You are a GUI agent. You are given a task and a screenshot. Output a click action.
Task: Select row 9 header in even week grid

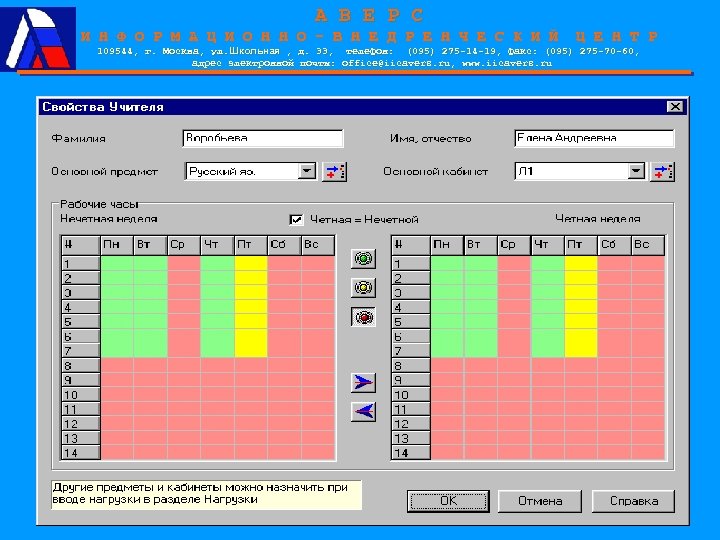[x=411, y=380]
